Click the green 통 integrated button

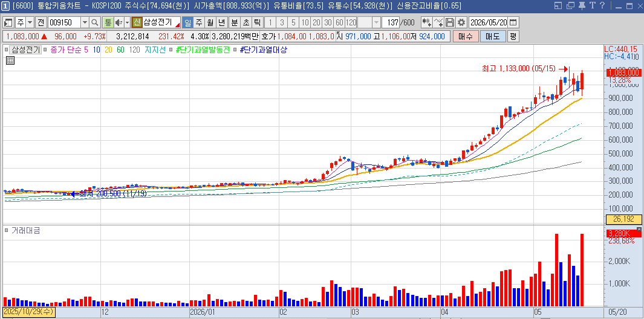[108, 22]
